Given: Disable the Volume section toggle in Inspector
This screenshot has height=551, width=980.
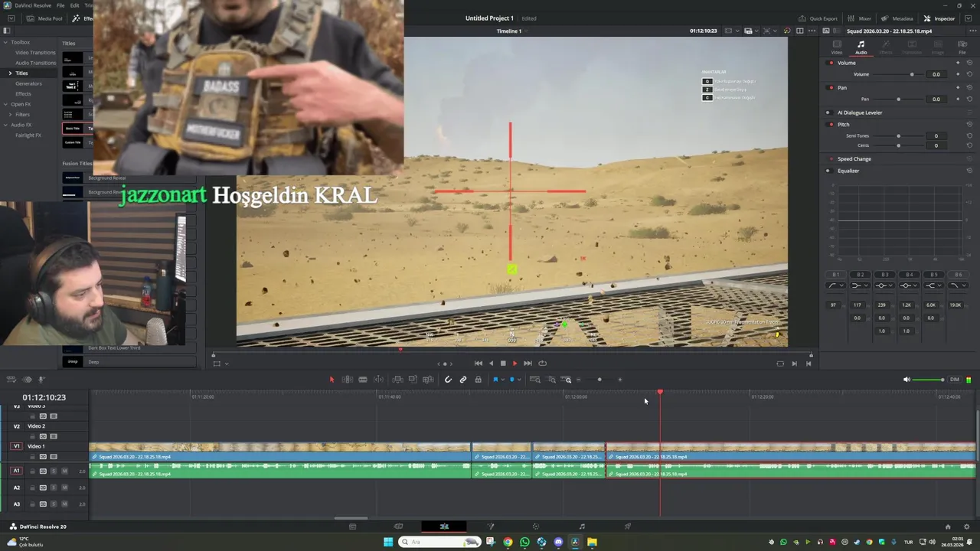Looking at the screenshot, I should tap(831, 63).
